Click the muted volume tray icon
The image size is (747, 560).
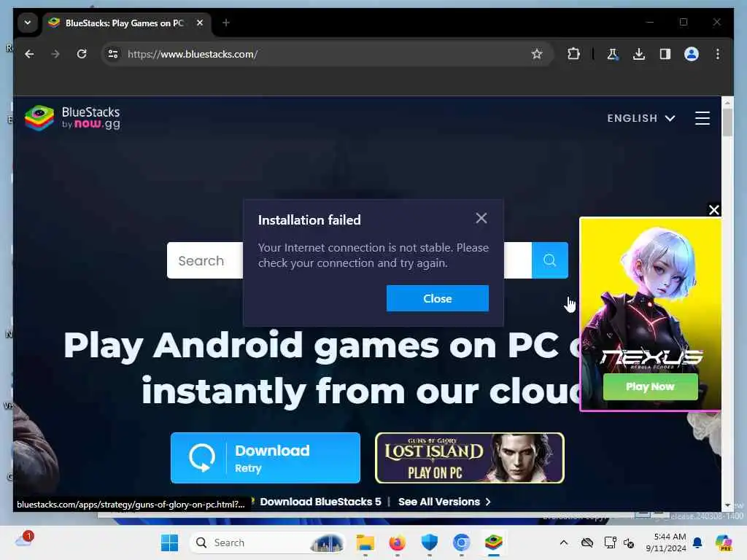(629, 542)
